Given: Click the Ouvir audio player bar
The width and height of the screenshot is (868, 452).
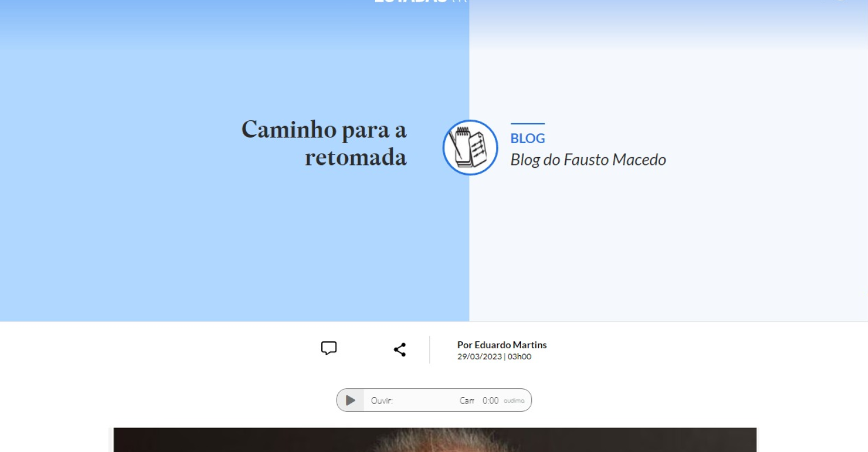Looking at the screenshot, I should click(x=434, y=400).
